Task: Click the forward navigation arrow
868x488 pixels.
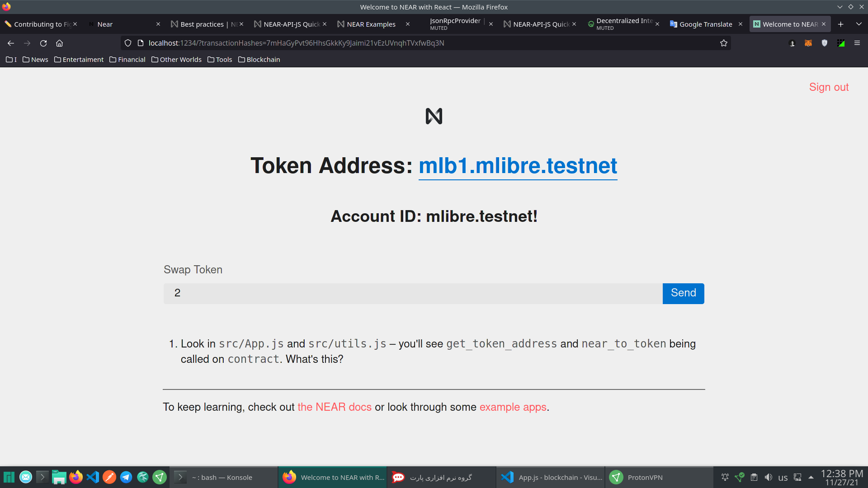Action: click(27, 43)
